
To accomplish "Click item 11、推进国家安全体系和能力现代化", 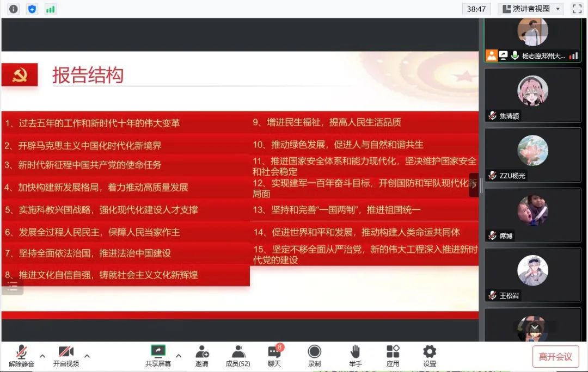I will pos(364,166).
